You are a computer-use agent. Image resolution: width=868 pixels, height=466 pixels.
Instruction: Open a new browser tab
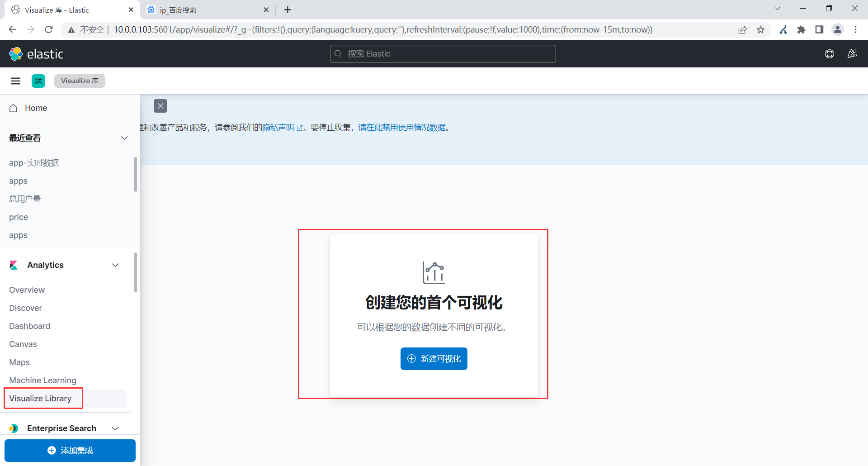[288, 10]
